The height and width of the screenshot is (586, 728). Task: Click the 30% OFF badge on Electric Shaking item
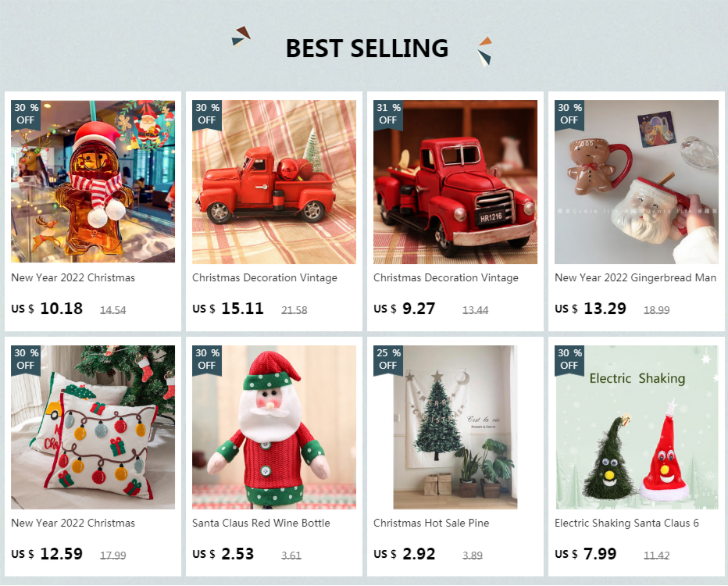tap(569, 359)
